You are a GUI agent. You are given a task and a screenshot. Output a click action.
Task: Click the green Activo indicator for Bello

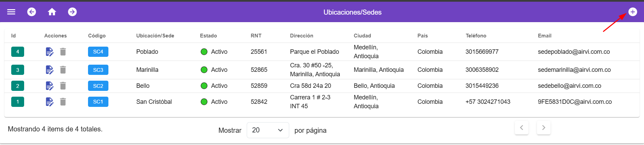[204, 86]
